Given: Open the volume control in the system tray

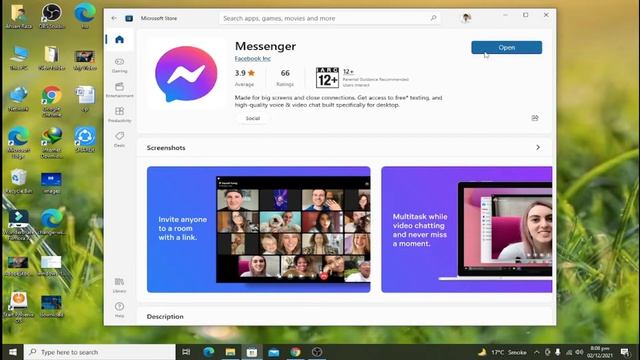Looking at the screenshot, I should tap(579, 352).
